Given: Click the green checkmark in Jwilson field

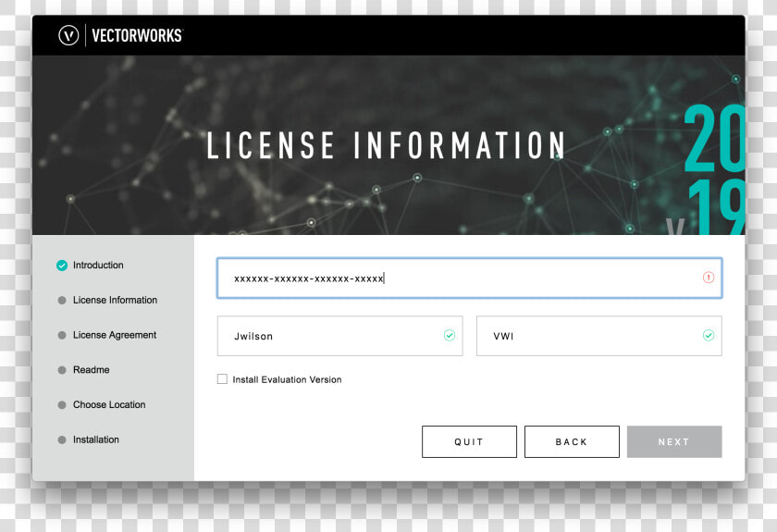Looking at the screenshot, I should [450, 336].
